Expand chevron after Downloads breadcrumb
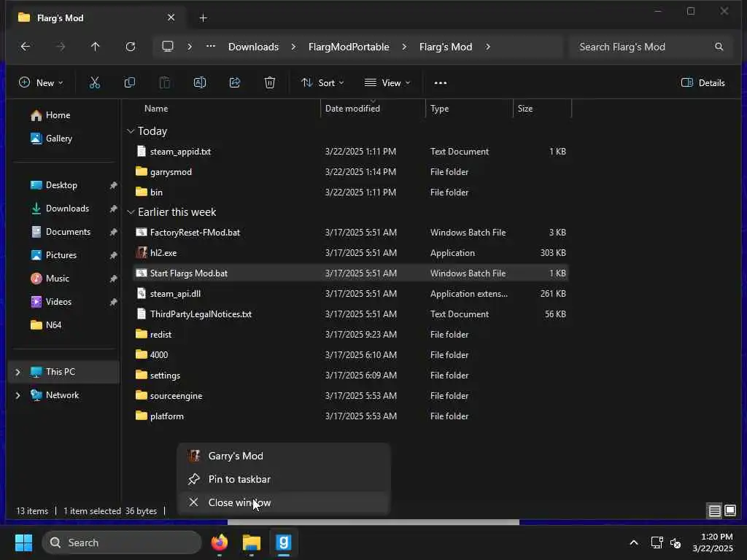This screenshot has height=560, width=747. pos(293,47)
